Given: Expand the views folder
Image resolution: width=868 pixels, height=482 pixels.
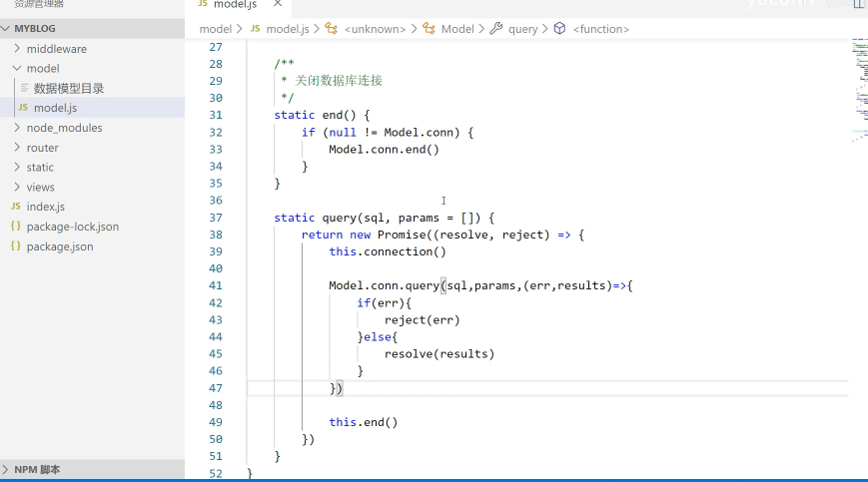Looking at the screenshot, I should pos(17,187).
